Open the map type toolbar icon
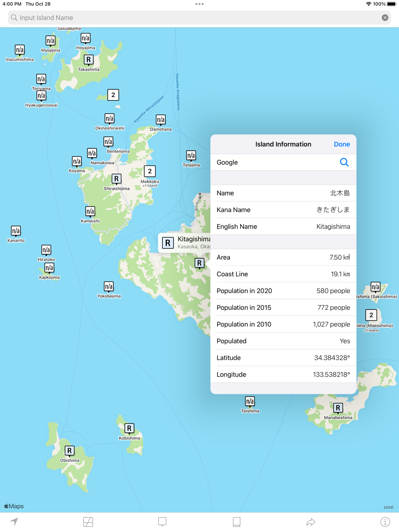The width and height of the screenshot is (399, 532). (88, 522)
